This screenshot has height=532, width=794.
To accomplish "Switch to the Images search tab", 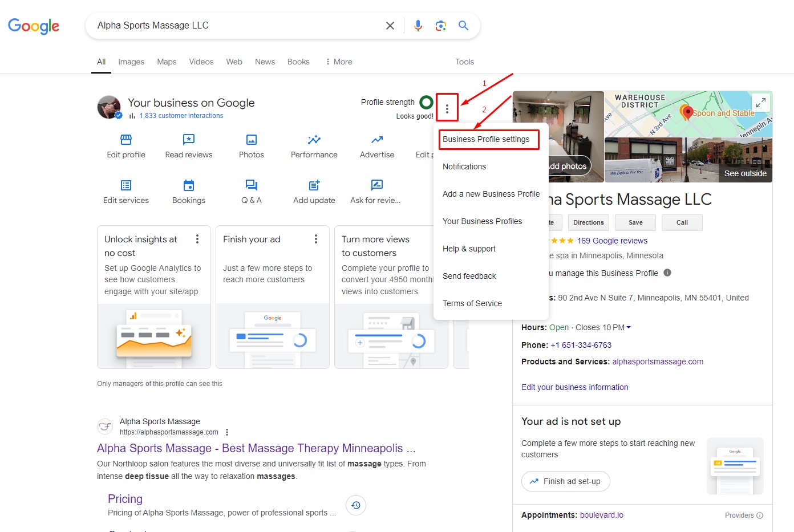I will (x=131, y=62).
